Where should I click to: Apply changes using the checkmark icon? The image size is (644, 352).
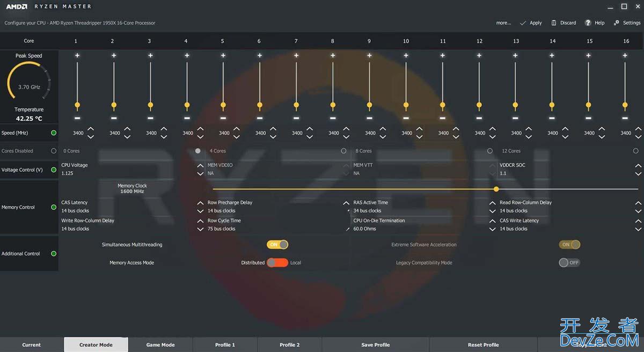click(523, 23)
